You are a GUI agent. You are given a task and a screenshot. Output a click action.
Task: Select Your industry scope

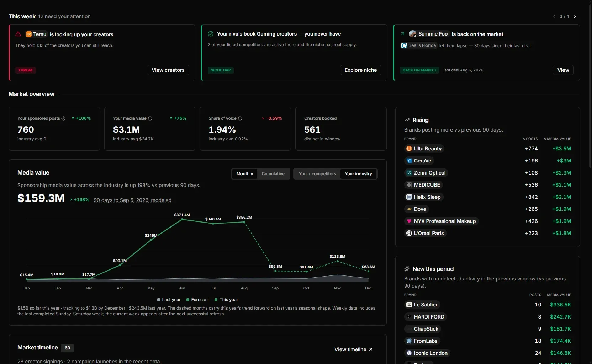pos(358,174)
